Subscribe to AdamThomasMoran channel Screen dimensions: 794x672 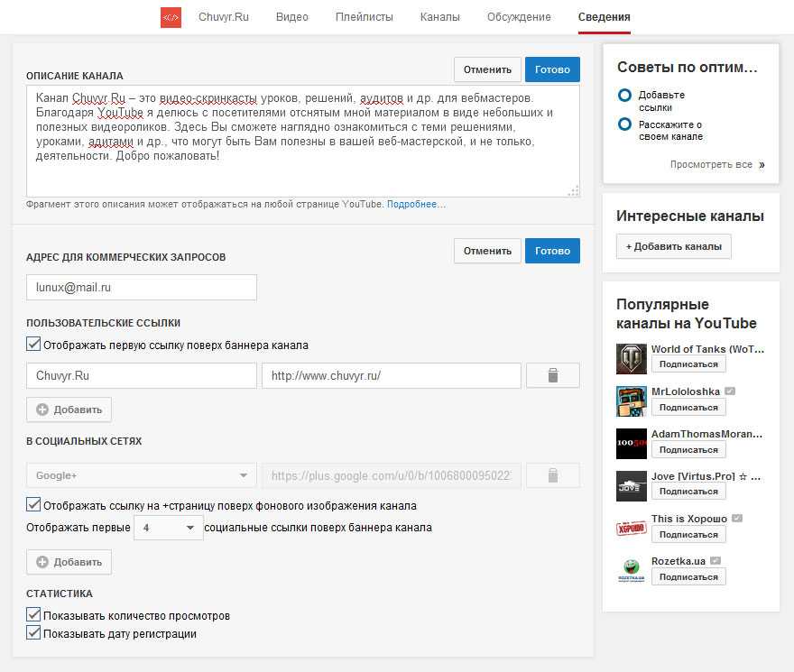pyautogui.click(x=688, y=450)
